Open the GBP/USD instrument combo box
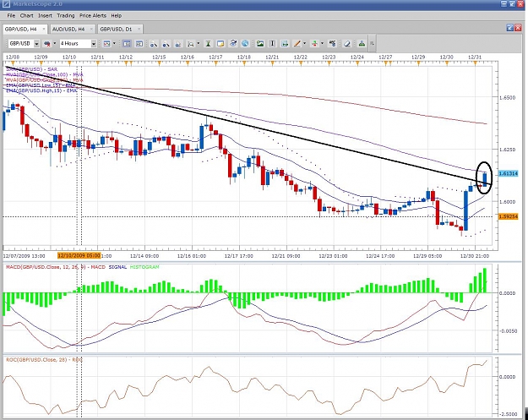The width and height of the screenshot is (528, 420). (x=24, y=43)
